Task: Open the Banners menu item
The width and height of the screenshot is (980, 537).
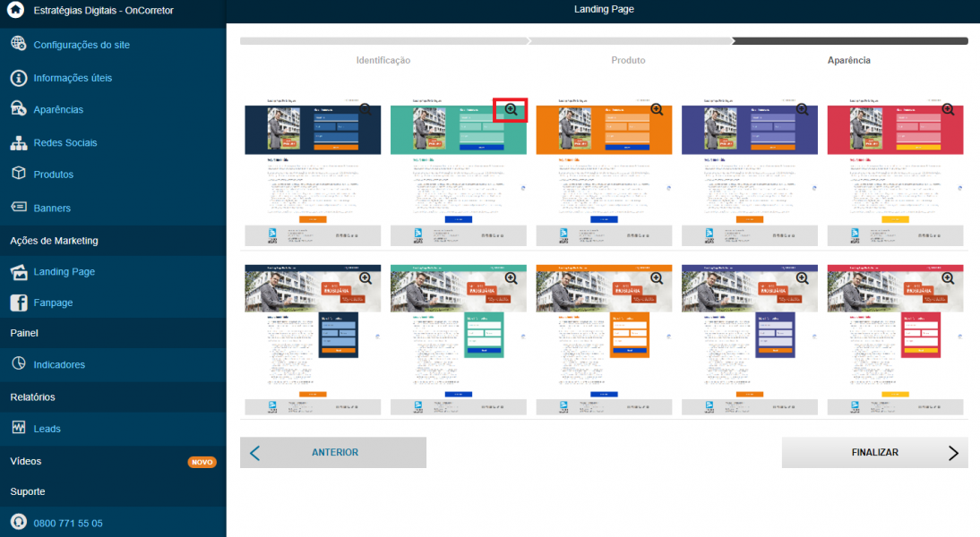Action: [x=52, y=208]
